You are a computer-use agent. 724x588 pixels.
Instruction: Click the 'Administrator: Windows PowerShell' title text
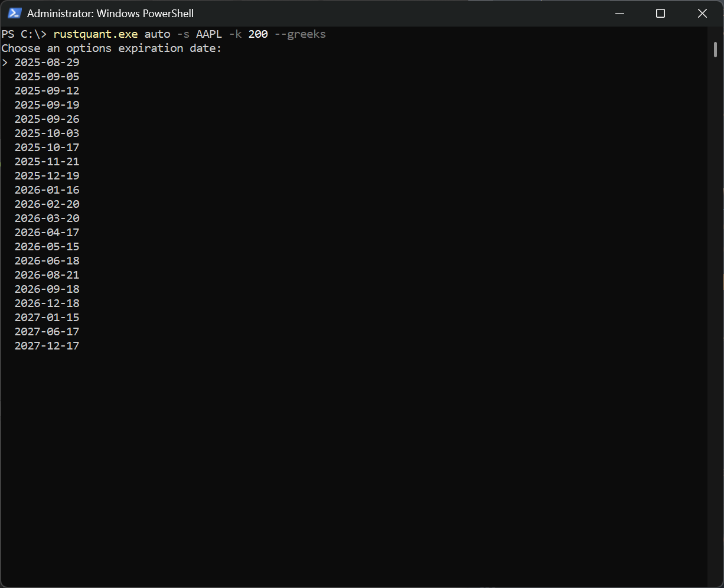click(x=110, y=13)
